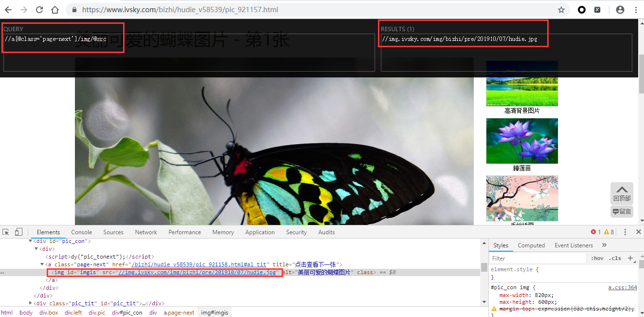
Task: Select body in the breadcrumb bar
Action: (x=26, y=313)
